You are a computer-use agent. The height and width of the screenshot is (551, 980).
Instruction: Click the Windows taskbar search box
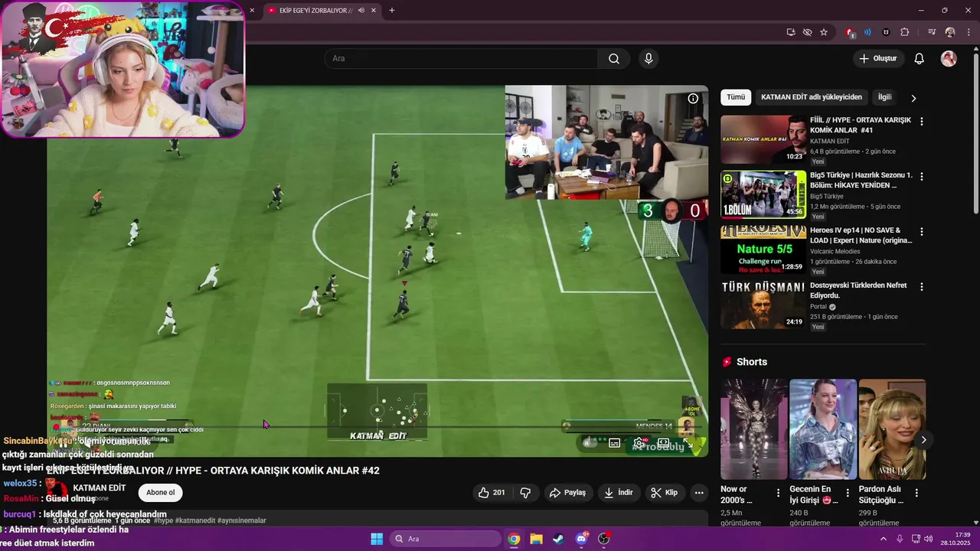pyautogui.click(x=446, y=539)
